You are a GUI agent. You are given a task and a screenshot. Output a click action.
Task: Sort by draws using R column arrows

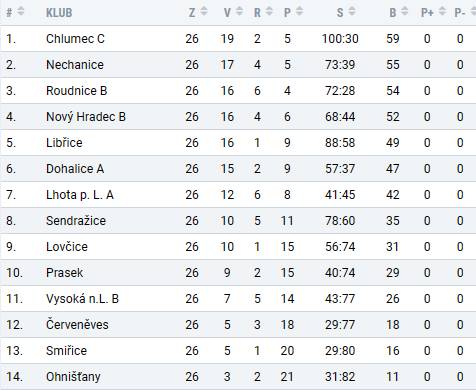(x=269, y=12)
